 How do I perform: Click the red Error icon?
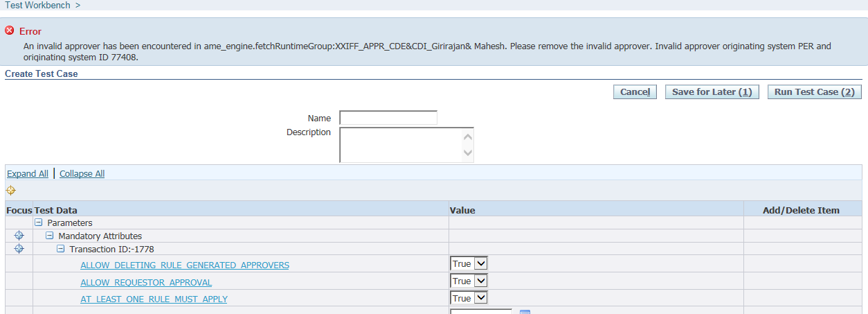10,31
